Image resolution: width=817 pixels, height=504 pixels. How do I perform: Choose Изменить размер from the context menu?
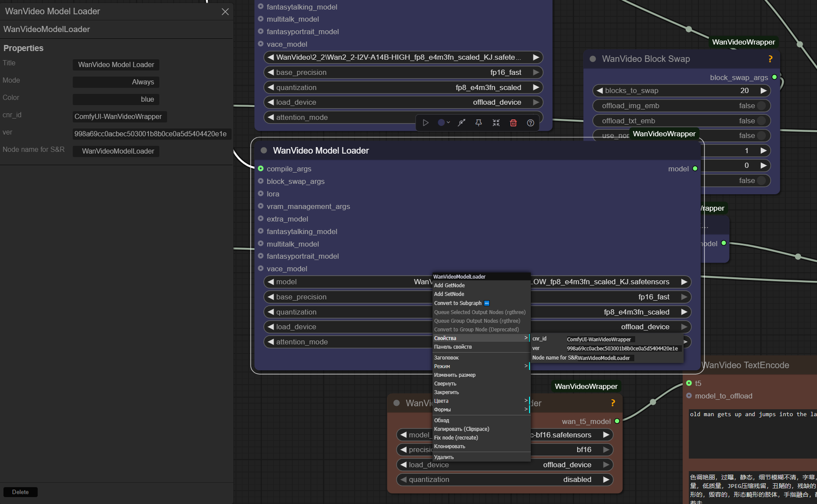[481, 375]
